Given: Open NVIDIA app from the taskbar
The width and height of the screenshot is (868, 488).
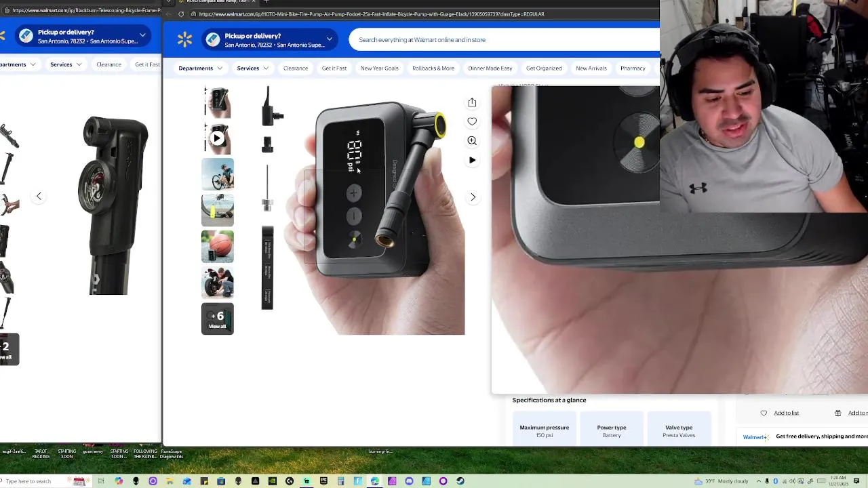Looking at the screenshot, I should coord(273,481).
